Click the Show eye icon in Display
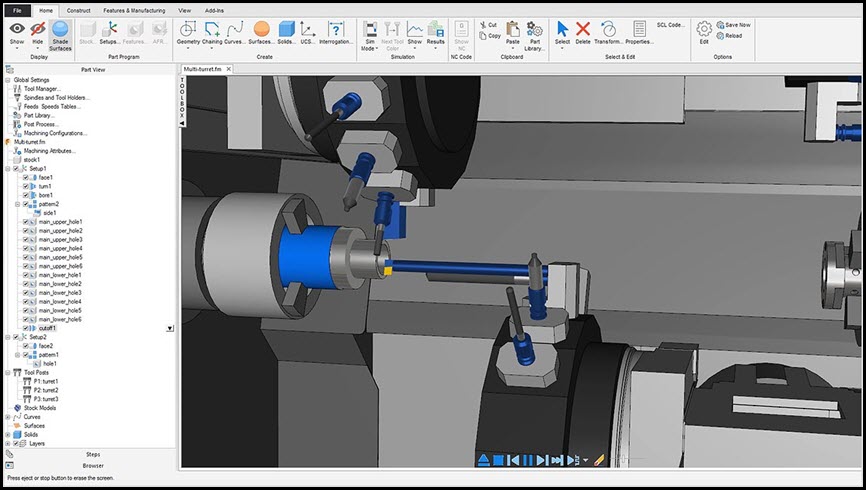Viewport: 866px width, 490px height. click(17, 28)
